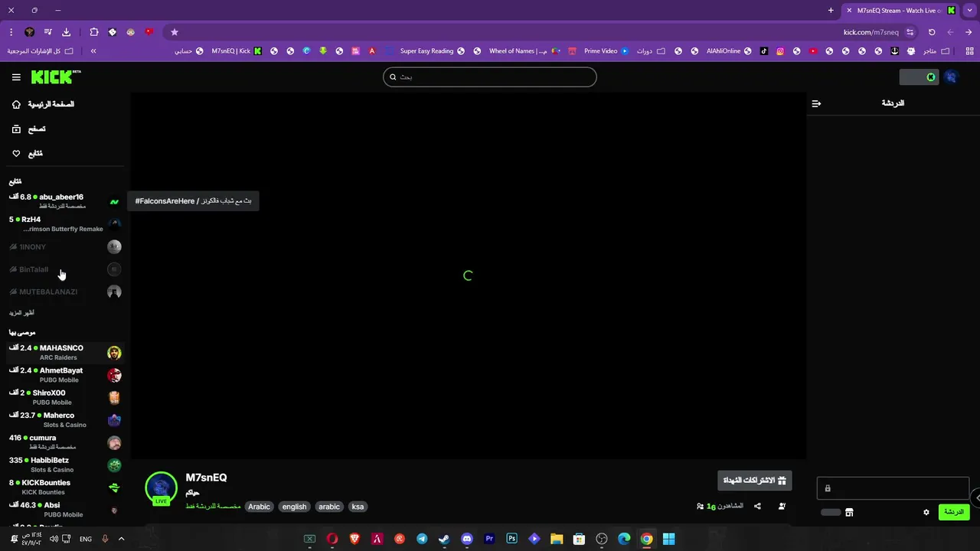Open Absi PUBG Mobile channel

pos(65,509)
